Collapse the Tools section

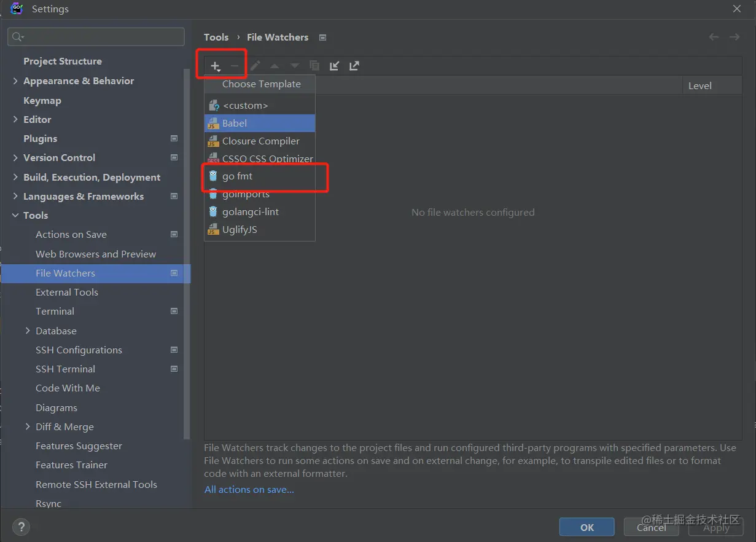pos(15,216)
